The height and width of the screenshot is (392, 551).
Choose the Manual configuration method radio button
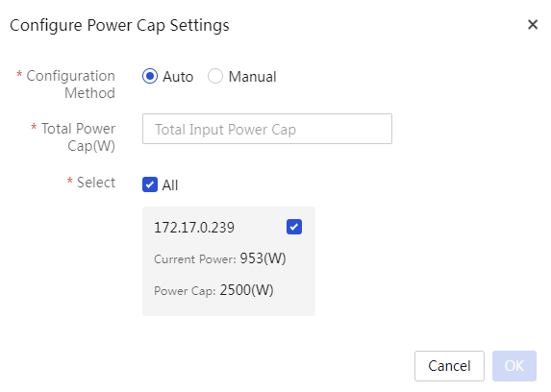(x=215, y=76)
